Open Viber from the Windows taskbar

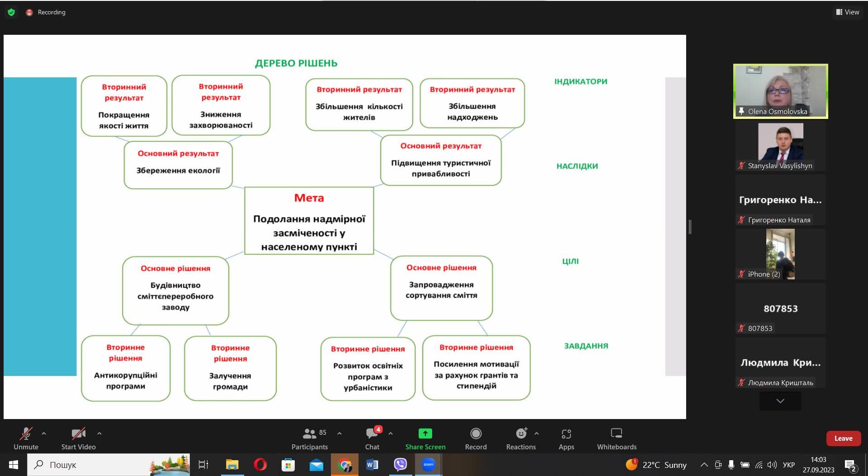tap(400, 465)
